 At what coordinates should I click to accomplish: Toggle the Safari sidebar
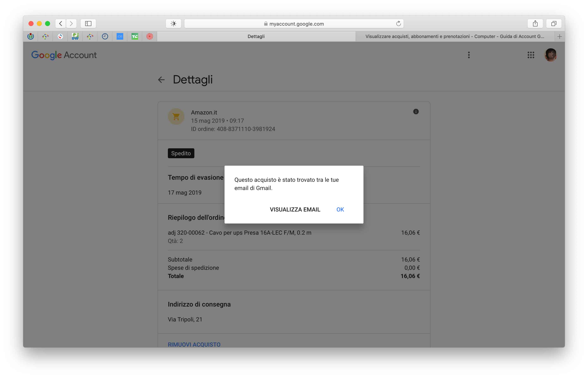(x=88, y=24)
